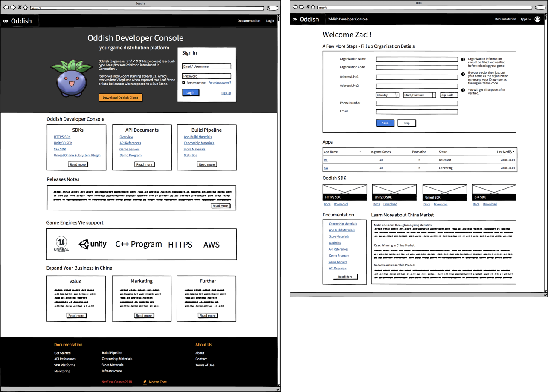Click Read more in the Further card
The width and height of the screenshot is (548, 392).
click(x=208, y=316)
